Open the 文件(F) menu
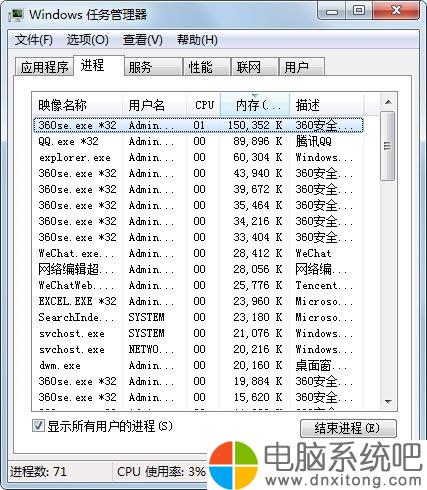This screenshot has width=427, height=490. pyautogui.click(x=34, y=40)
